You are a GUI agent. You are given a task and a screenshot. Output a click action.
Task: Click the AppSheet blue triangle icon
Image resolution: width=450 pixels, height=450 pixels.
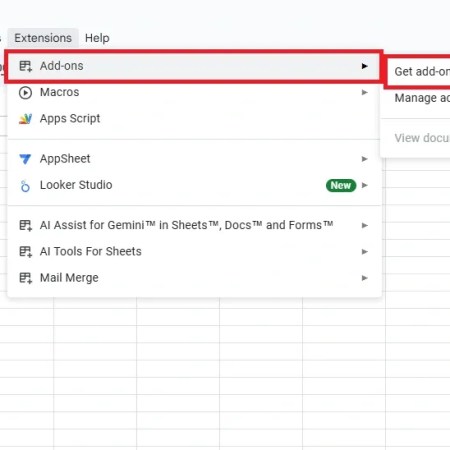pos(25,159)
